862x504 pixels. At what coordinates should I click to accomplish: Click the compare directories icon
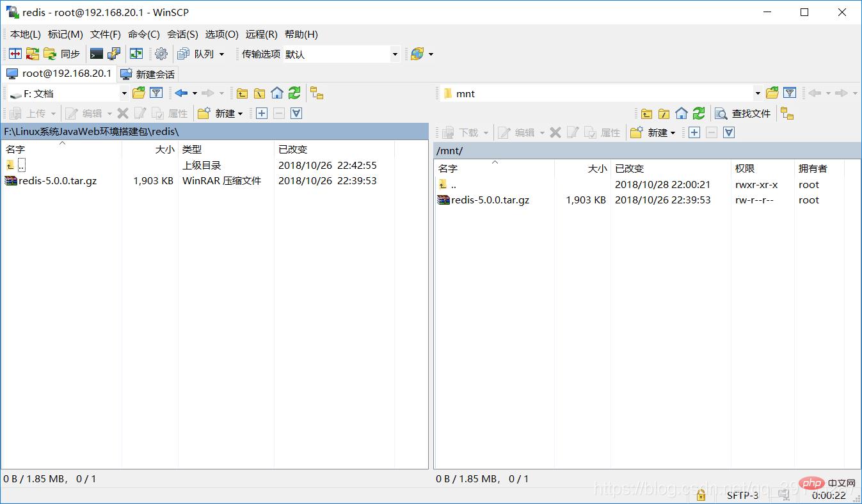pos(15,54)
